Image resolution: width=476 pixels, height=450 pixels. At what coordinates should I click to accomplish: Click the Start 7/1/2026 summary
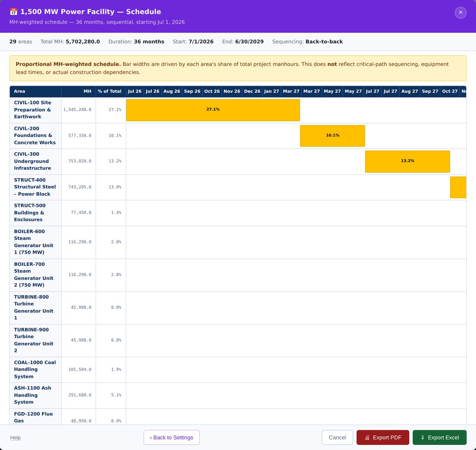coord(193,42)
